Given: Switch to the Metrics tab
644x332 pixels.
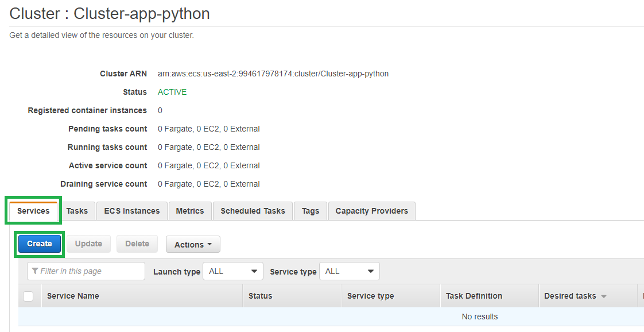Looking at the screenshot, I should click(190, 211).
